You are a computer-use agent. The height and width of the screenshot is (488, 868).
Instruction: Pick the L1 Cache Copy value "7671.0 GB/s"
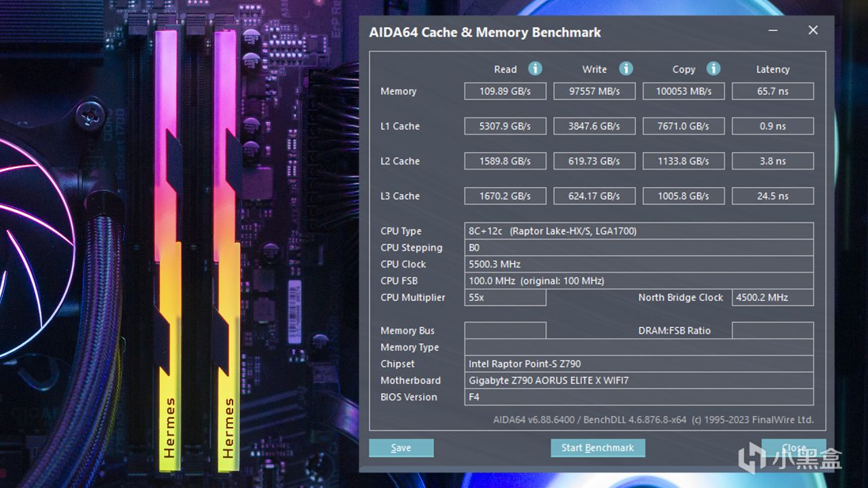(x=684, y=126)
